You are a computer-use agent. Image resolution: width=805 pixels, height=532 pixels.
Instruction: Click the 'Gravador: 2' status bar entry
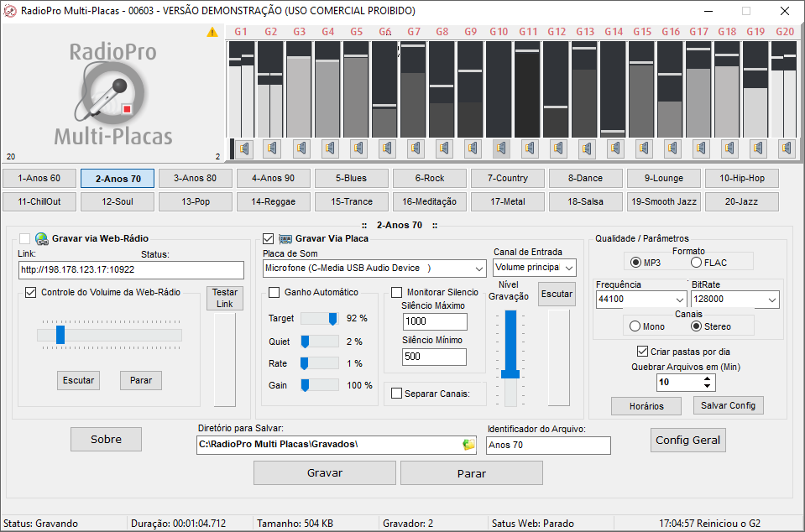[x=408, y=524]
